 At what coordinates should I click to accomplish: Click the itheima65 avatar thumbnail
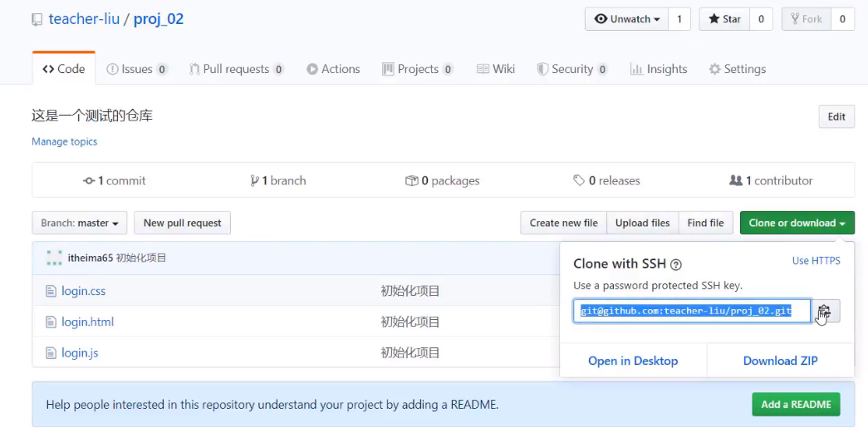click(x=54, y=258)
